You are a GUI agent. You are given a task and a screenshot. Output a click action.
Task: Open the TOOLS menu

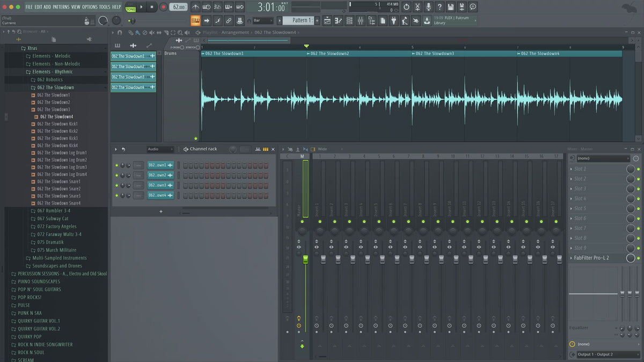(x=104, y=7)
